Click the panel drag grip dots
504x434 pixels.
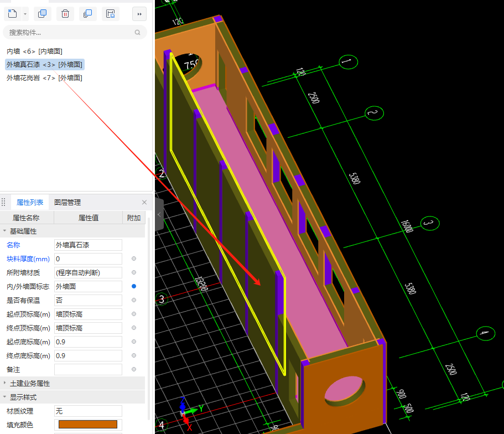click(3, 203)
